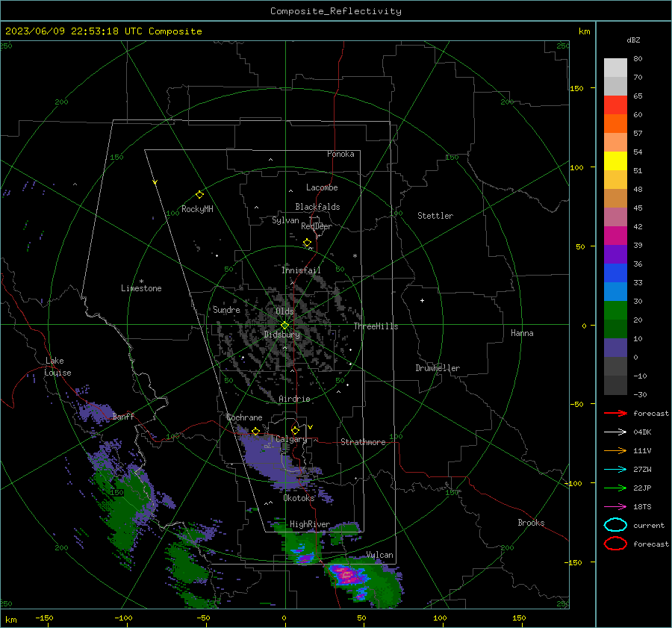Click the bright green swatch below 30 dBZ
Image resolution: width=672 pixels, height=628 pixels.
tap(615, 311)
